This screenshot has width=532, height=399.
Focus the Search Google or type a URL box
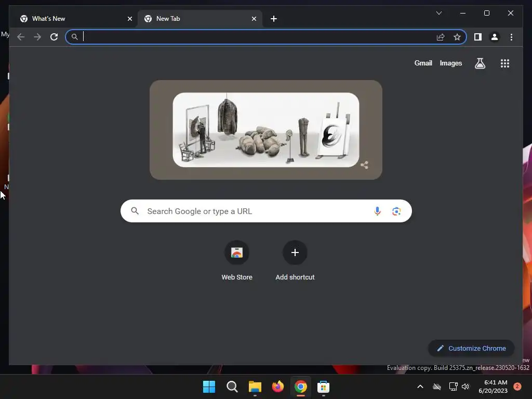[266, 211]
